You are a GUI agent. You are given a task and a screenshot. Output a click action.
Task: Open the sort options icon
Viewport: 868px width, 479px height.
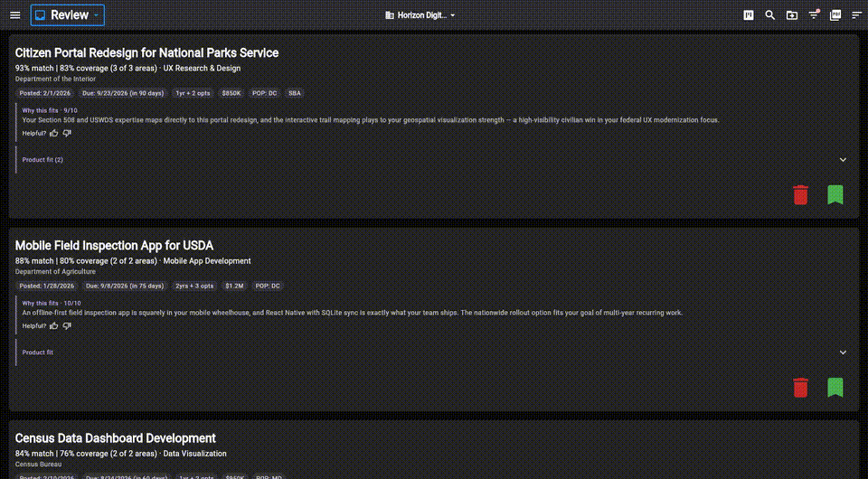point(857,15)
